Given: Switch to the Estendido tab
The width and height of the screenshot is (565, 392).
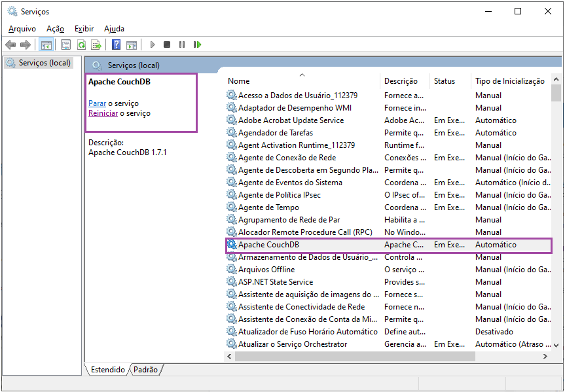Looking at the screenshot, I should pos(107,370).
